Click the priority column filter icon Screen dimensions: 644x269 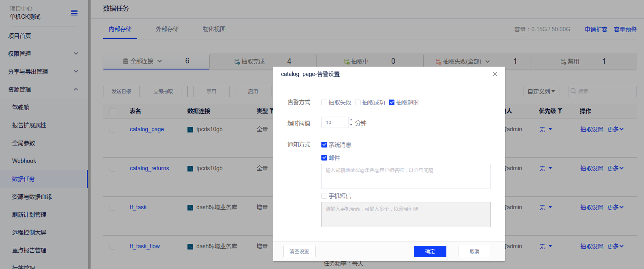coord(560,111)
